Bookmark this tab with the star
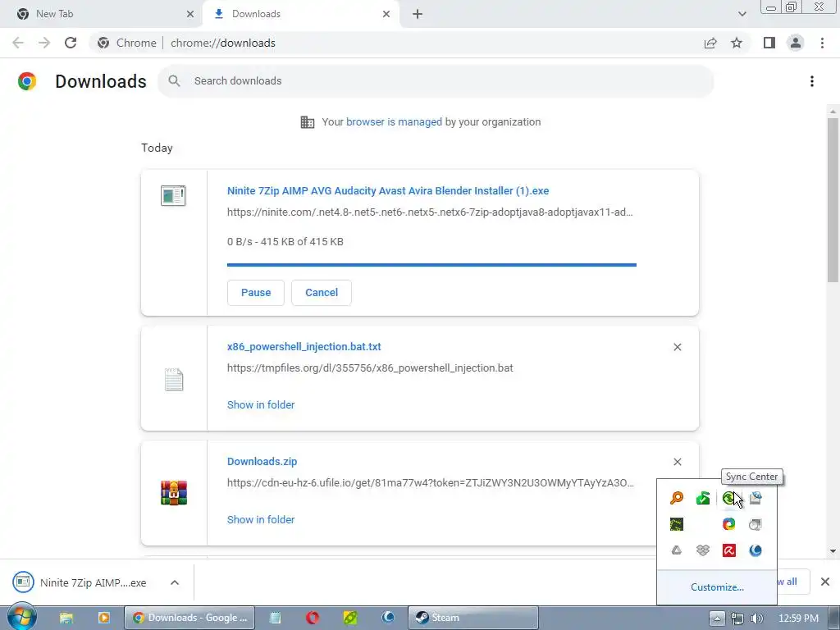 pos(737,43)
